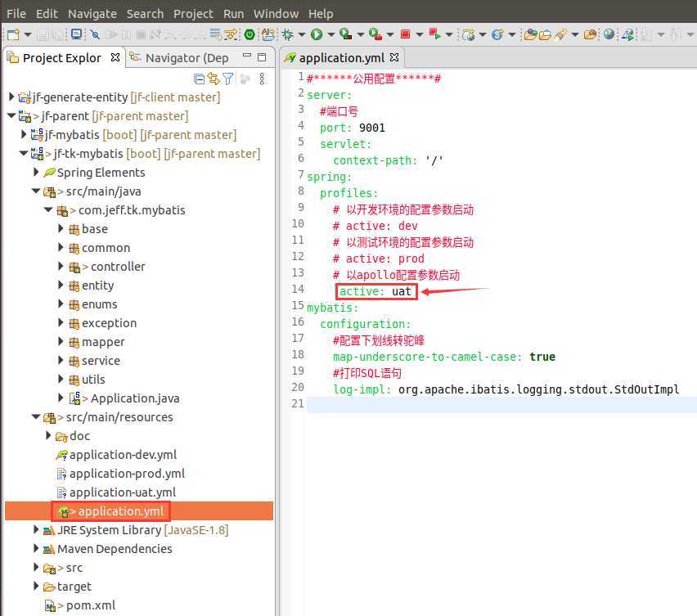
Task: Click the Run External Tools icon
Action: (x=375, y=34)
